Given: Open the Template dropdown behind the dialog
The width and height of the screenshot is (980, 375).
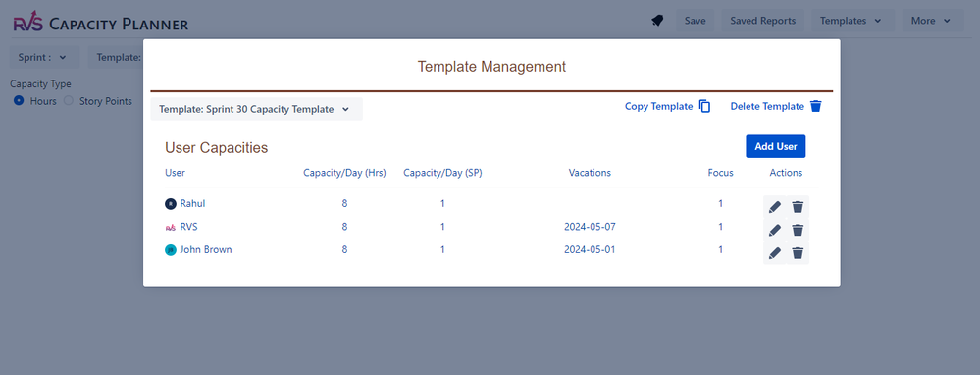Looking at the screenshot, I should coord(117,57).
